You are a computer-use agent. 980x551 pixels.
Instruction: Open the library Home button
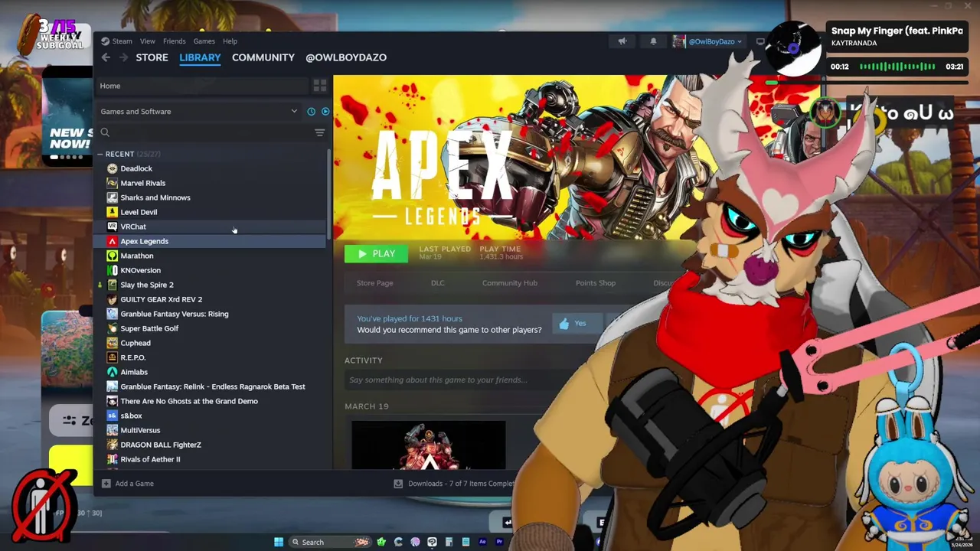202,86
